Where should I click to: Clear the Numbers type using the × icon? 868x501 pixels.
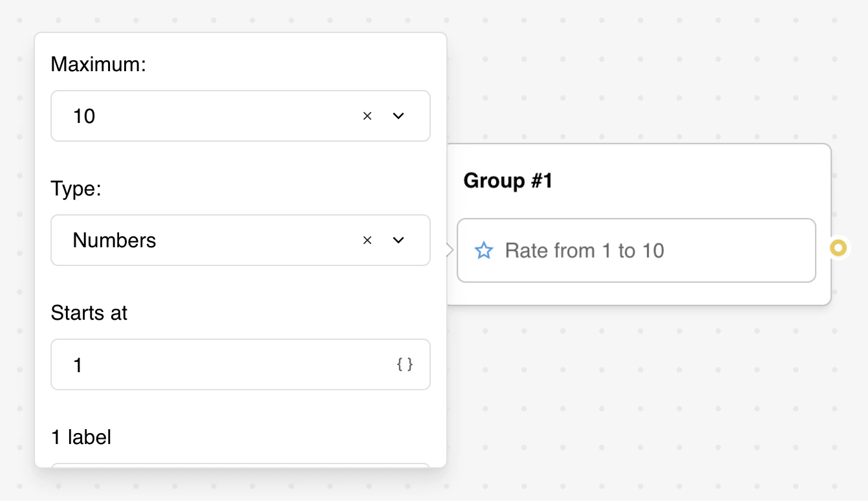point(367,240)
